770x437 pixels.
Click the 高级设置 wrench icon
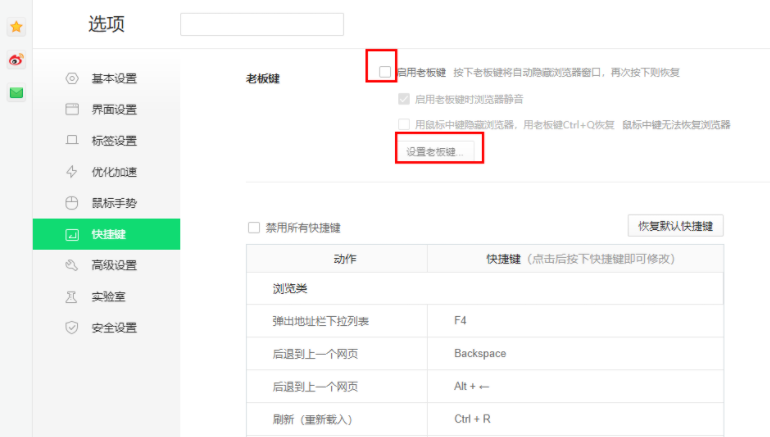72,265
